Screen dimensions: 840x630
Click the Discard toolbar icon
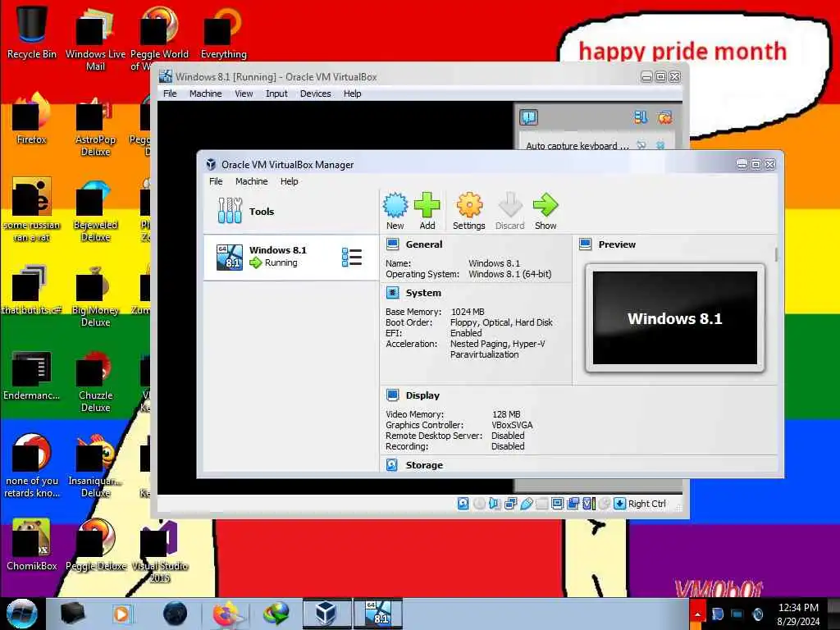509,211
